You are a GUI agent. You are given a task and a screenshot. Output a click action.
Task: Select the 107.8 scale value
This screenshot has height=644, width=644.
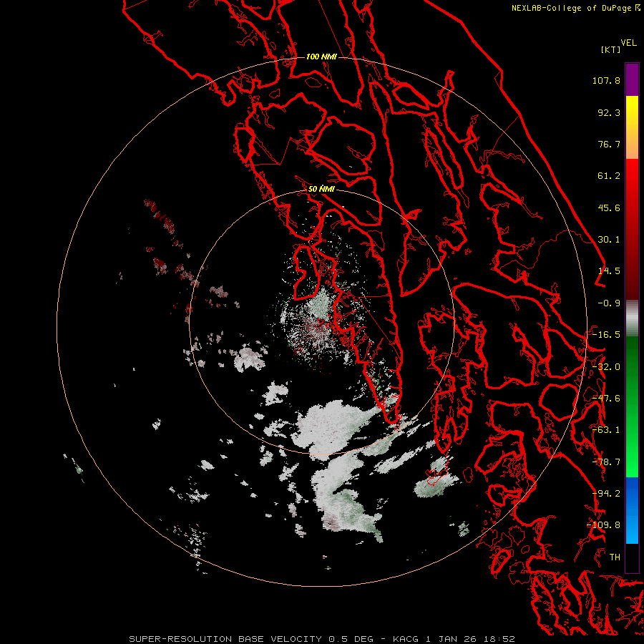point(606,80)
